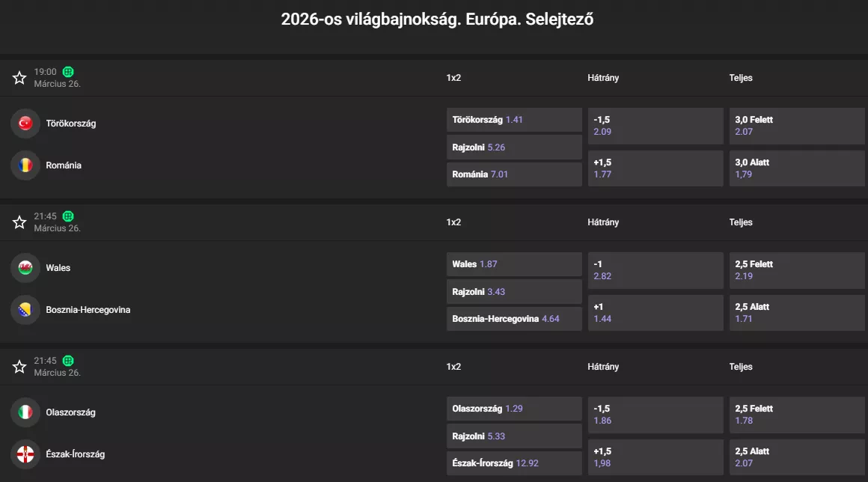Click the Turkey flag icon
The image size is (868, 482).
point(25,123)
